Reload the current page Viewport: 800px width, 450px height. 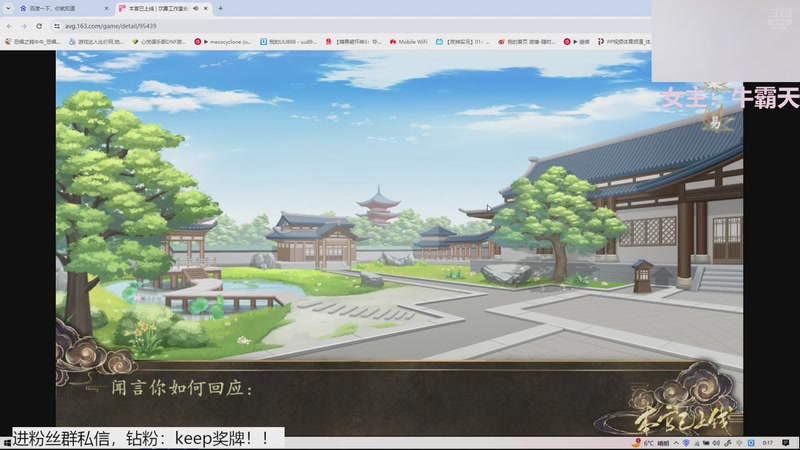(39, 26)
